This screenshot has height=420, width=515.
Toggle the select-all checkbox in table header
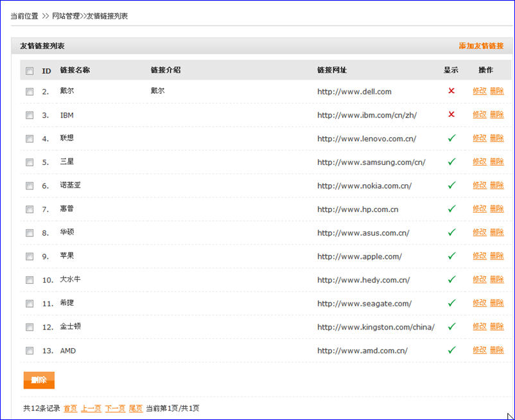tap(30, 71)
